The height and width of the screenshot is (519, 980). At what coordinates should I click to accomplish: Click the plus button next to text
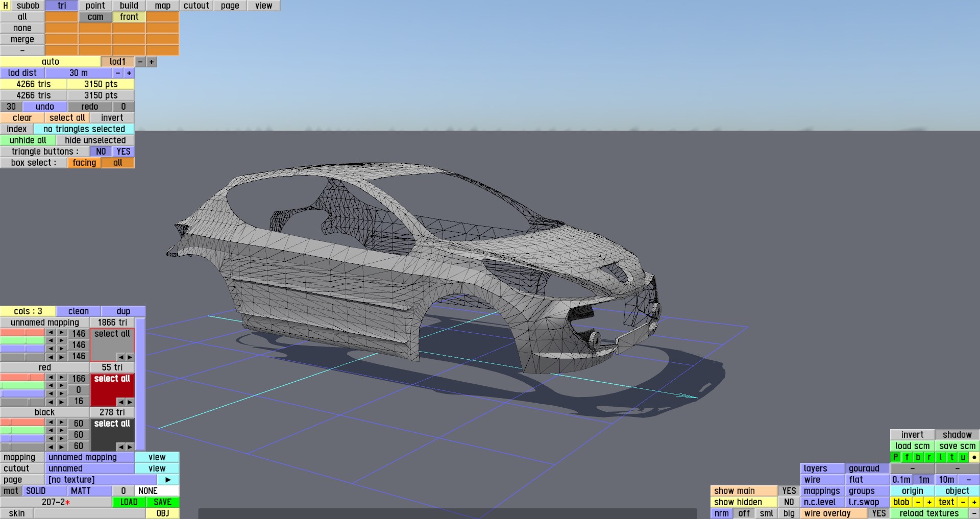pyautogui.click(x=974, y=502)
